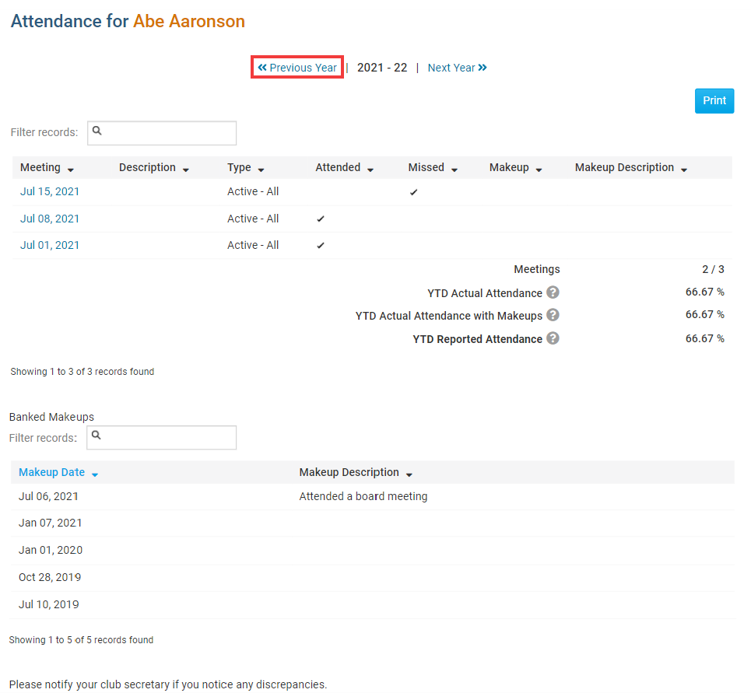
Task: Click help icon for Attendance with Makeups
Action: click(x=553, y=315)
